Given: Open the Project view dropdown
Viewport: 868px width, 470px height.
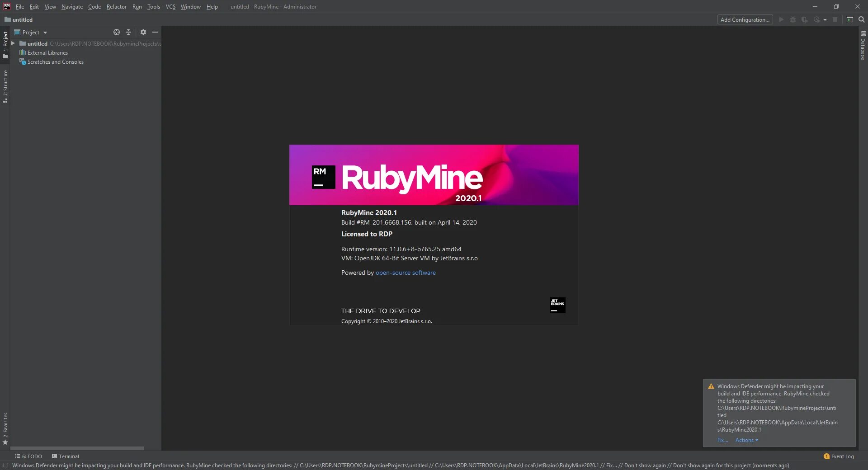Looking at the screenshot, I should [31, 32].
